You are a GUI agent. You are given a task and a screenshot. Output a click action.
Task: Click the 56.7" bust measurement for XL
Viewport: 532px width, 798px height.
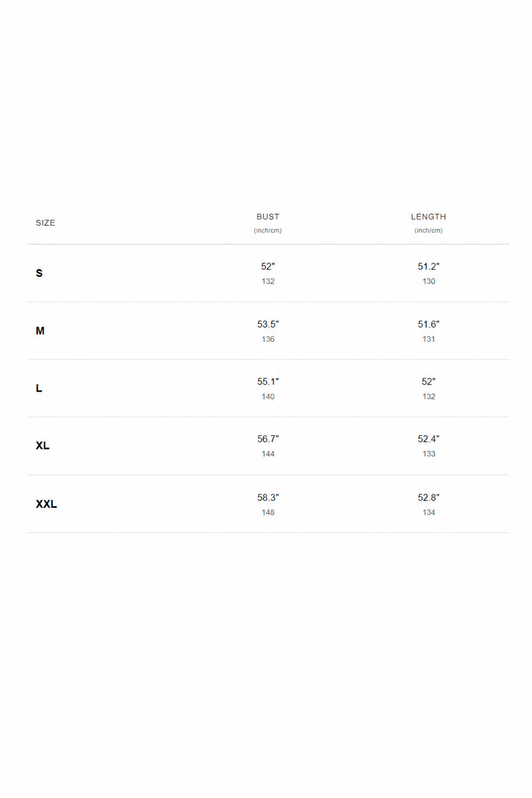[268, 439]
